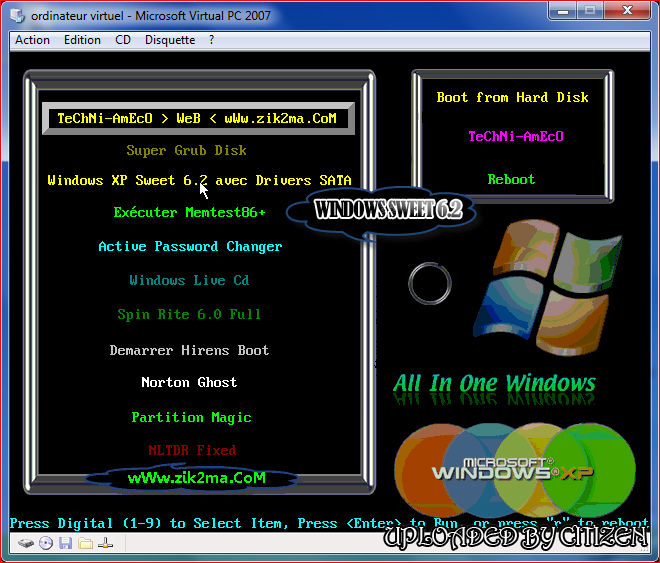Click the hard disk status icon
Image resolution: width=660 pixels, height=563 pixels.
(26, 543)
